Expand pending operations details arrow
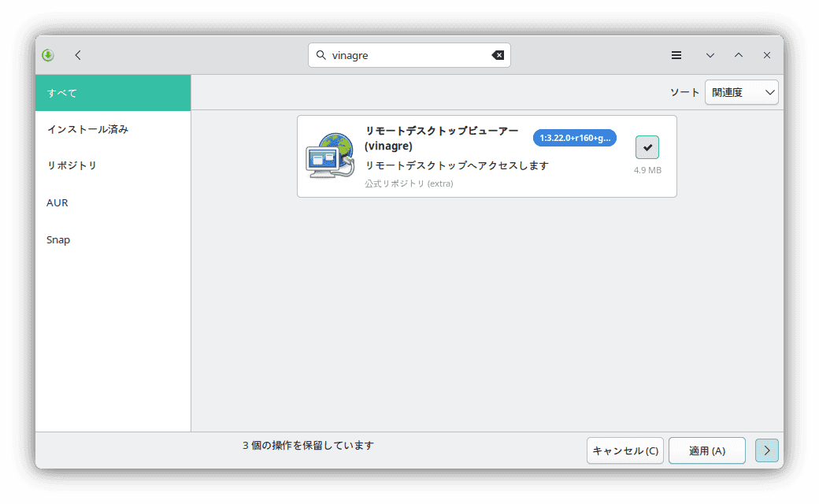 click(766, 450)
